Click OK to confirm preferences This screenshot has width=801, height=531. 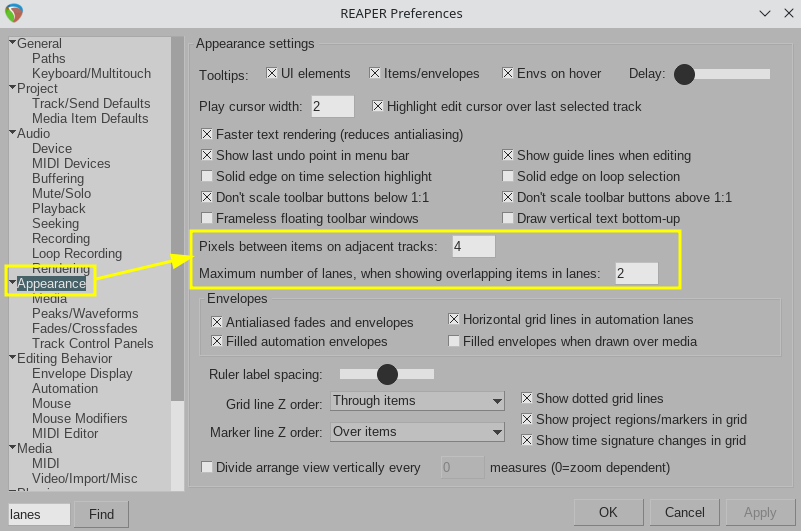pos(608,512)
